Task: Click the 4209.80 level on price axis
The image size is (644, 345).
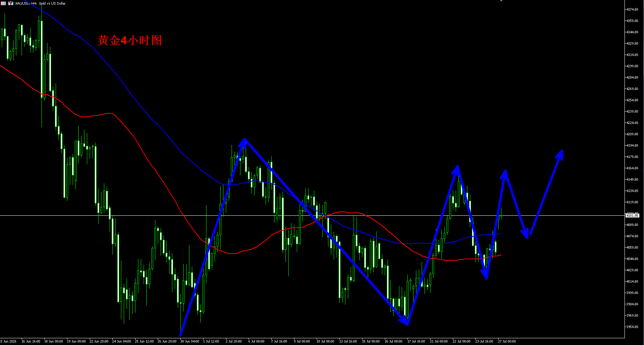Action: (x=632, y=134)
